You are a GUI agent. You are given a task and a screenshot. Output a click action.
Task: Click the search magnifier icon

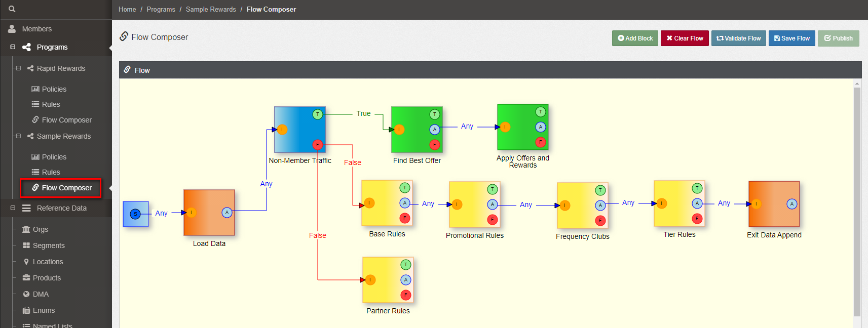click(x=12, y=9)
